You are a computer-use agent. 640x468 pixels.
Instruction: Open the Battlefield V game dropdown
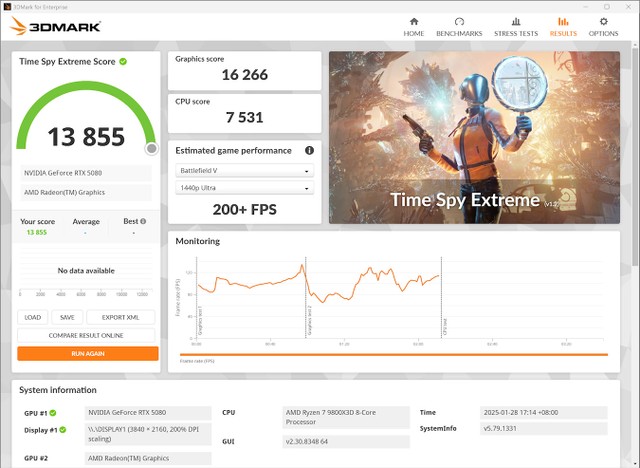244,171
